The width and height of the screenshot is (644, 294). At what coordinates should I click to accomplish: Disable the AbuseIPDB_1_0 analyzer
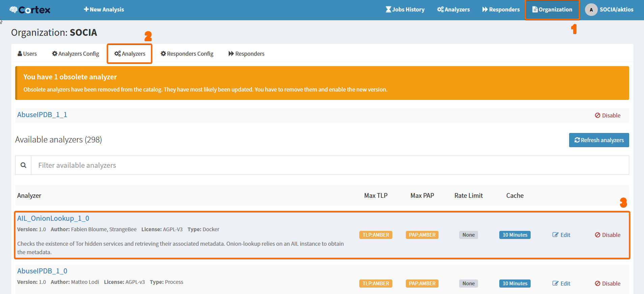point(608,284)
